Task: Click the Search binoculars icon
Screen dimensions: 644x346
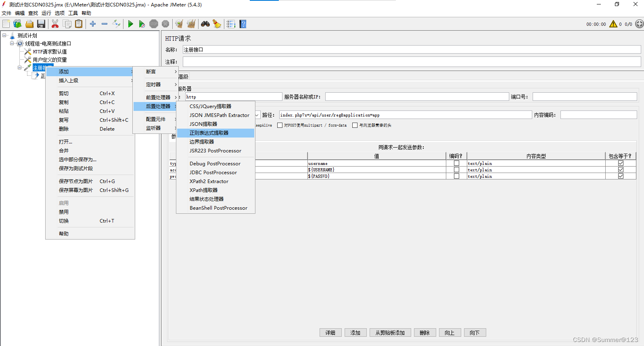Action: [x=205, y=24]
